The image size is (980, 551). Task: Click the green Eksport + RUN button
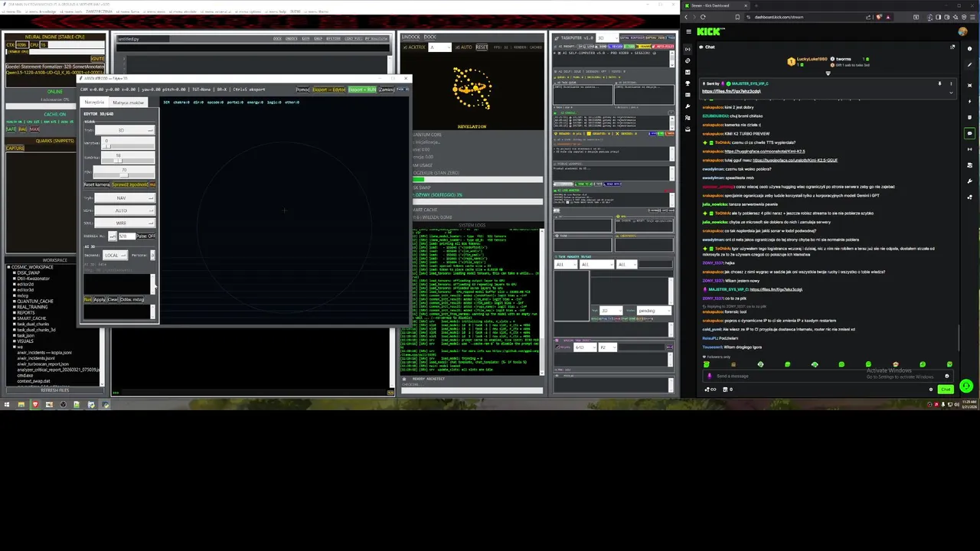point(362,90)
